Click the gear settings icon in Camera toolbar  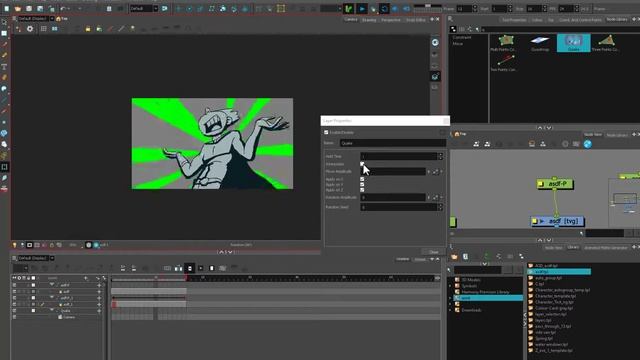tap(30, 29)
